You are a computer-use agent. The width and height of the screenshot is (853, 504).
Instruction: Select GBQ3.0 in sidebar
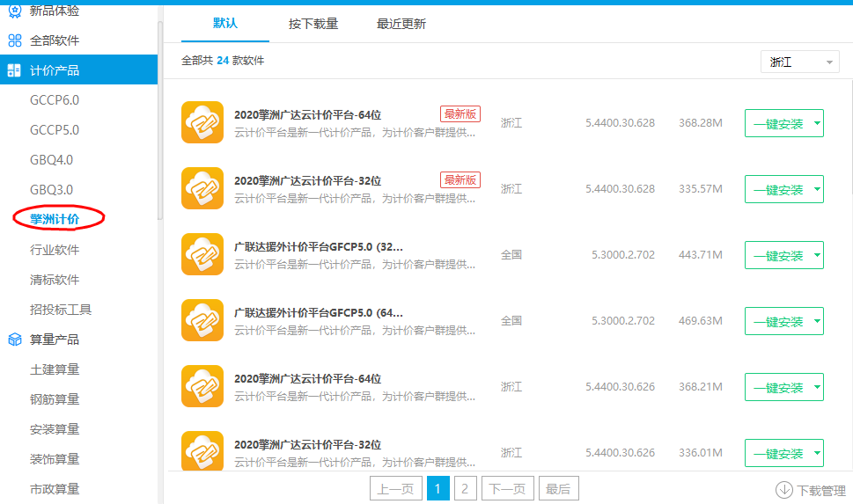point(51,190)
